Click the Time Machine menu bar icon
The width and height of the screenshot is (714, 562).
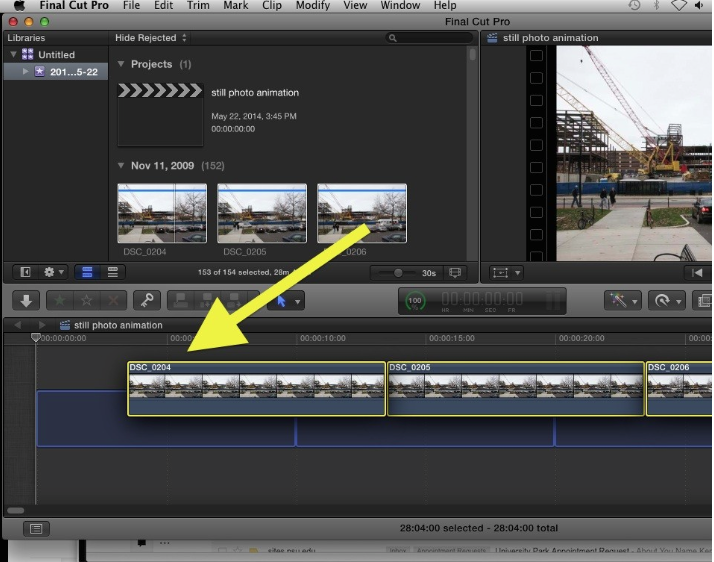[x=634, y=5]
